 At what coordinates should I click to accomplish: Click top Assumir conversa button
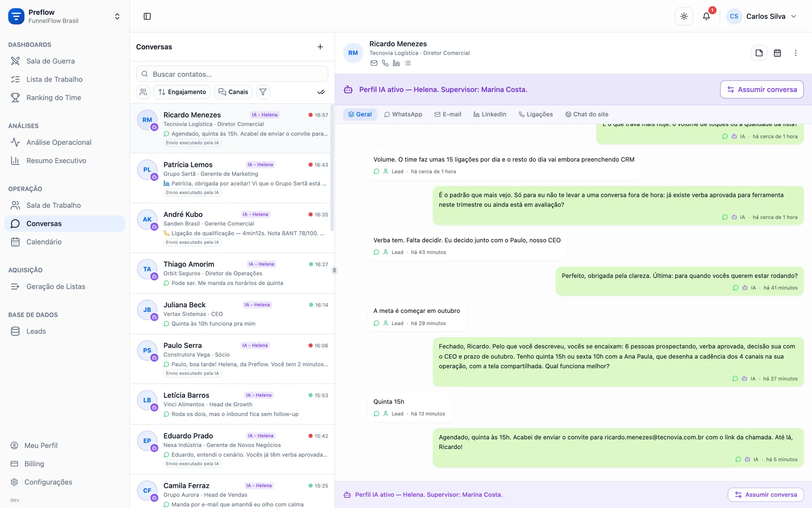point(762,89)
